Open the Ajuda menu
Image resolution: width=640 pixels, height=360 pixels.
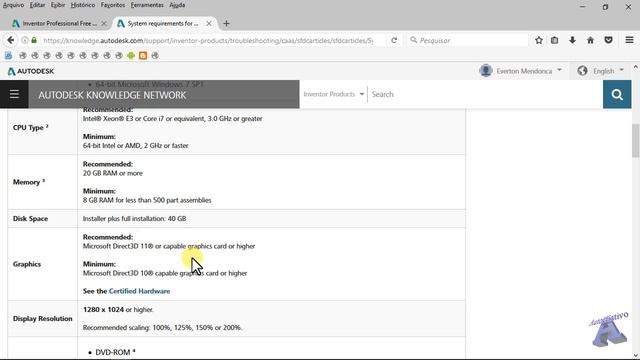click(x=177, y=5)
